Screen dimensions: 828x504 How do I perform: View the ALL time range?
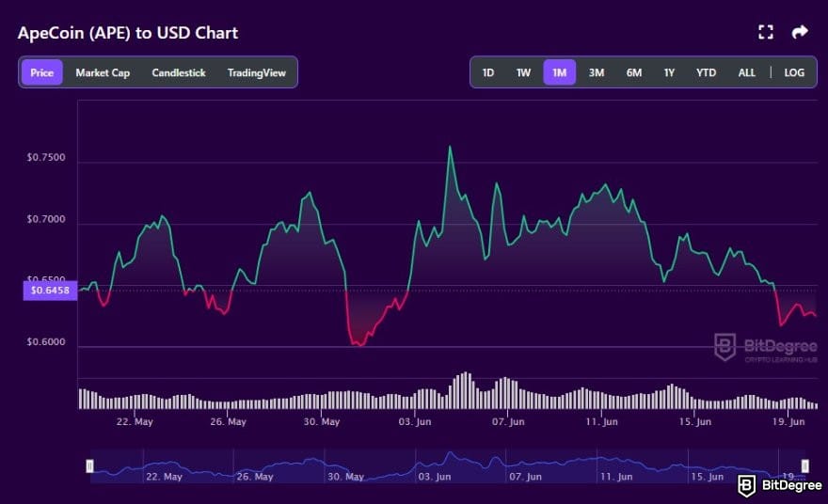pyautogui.click(x=747, y=72)
